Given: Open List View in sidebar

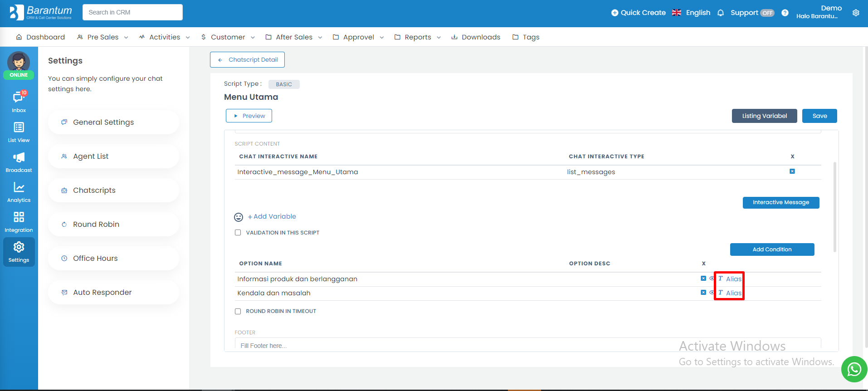Looking at the screenshot, I should click(19, 132).
